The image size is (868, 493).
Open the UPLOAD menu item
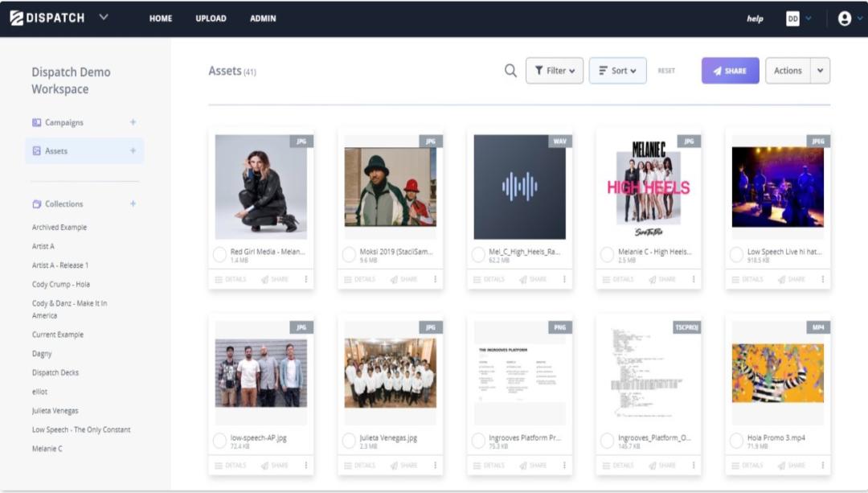(211, 18)
